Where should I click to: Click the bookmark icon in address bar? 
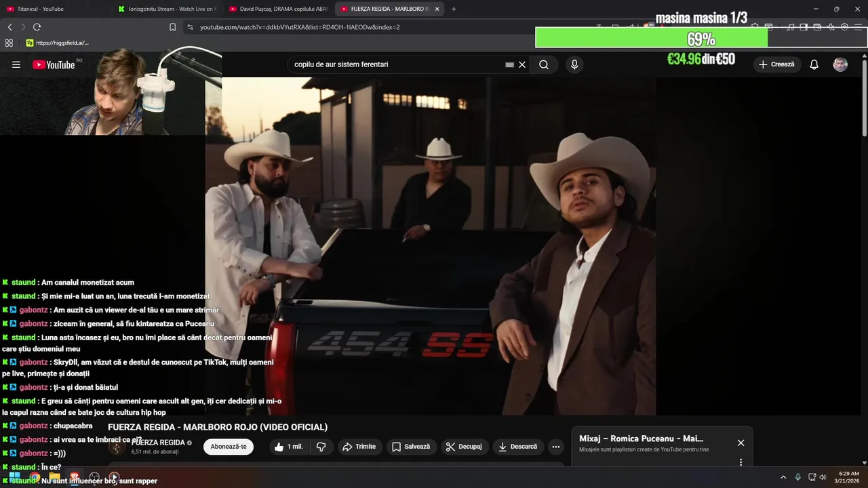tap(172, 27)
